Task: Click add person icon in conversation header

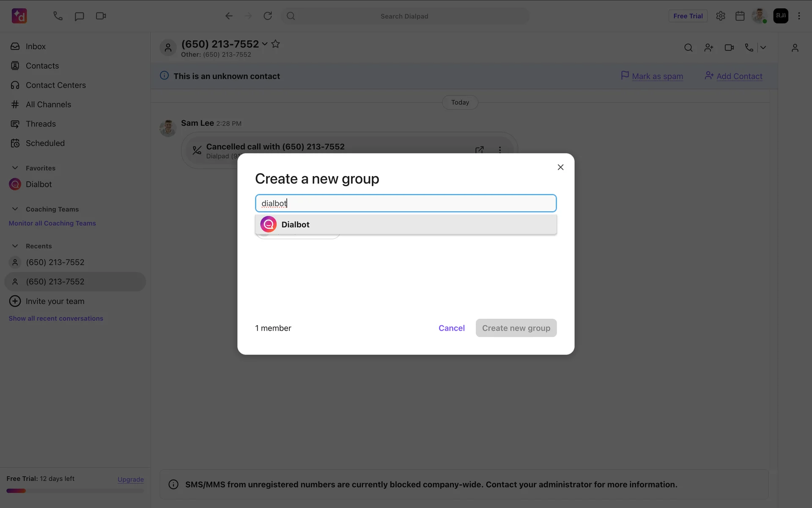Action: pos(709,48)
